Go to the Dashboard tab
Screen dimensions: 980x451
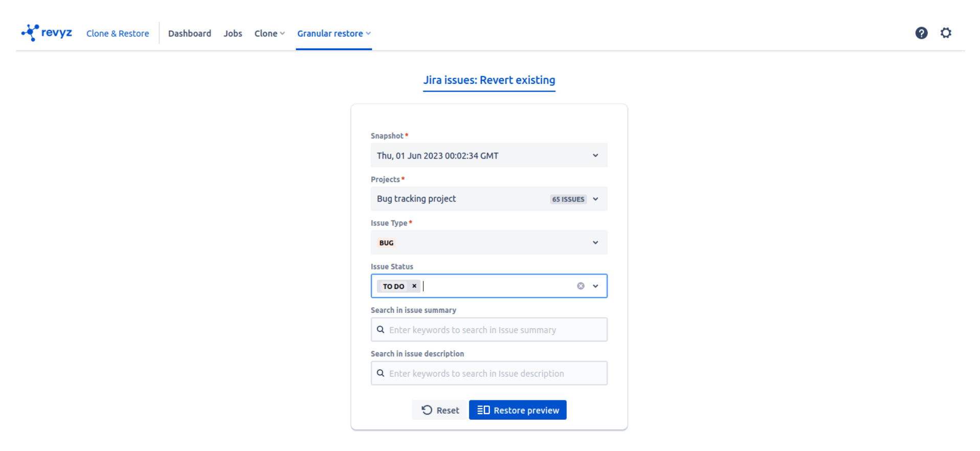coord(189,34)
